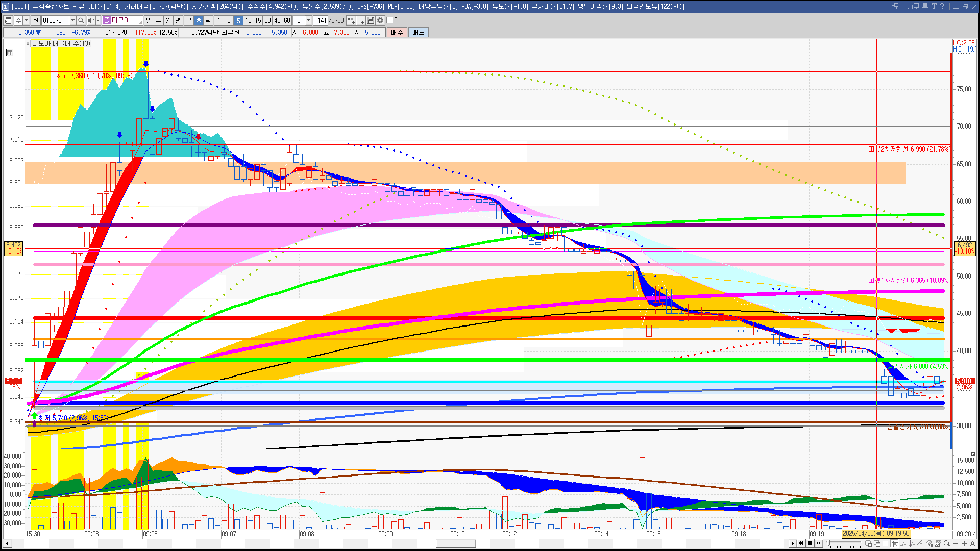Click the fast-forward replay button

coord(819,543)
